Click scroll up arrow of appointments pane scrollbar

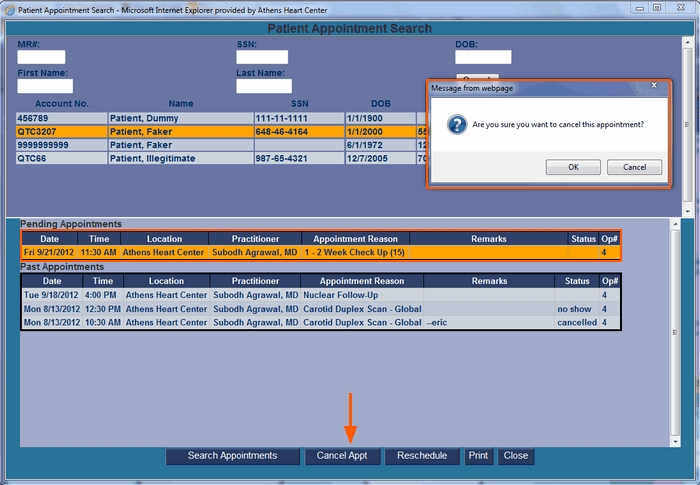[675, 224]
